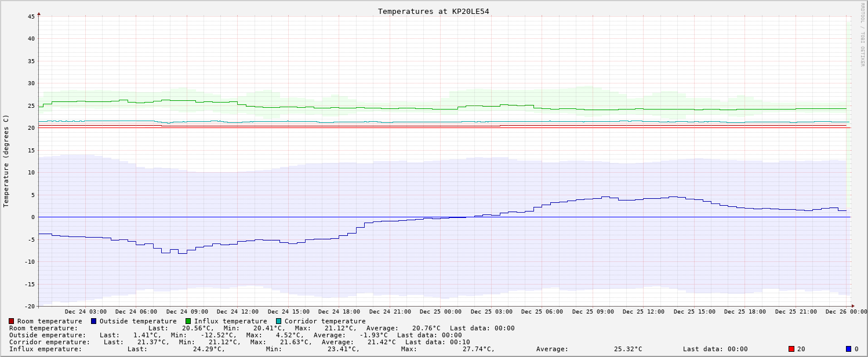
Task: Click the blue Outside temperature legend swatch
Action: coord(93,321)
